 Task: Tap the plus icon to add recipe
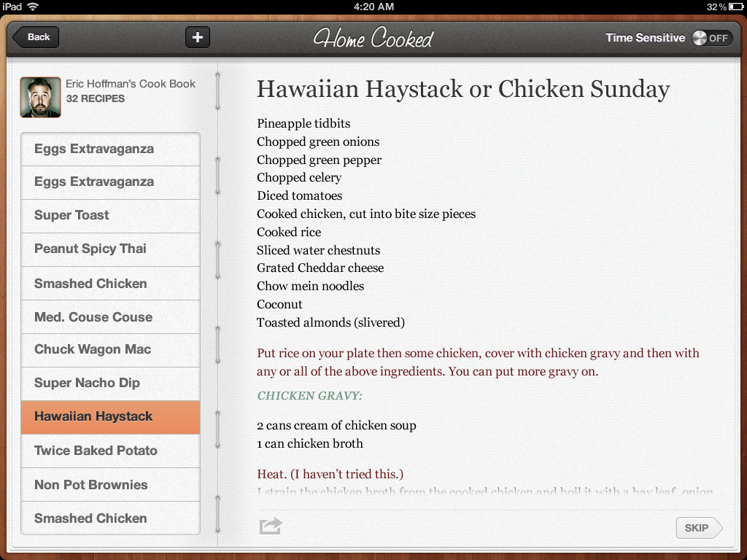pyautogui.click(x=198, y=37)
